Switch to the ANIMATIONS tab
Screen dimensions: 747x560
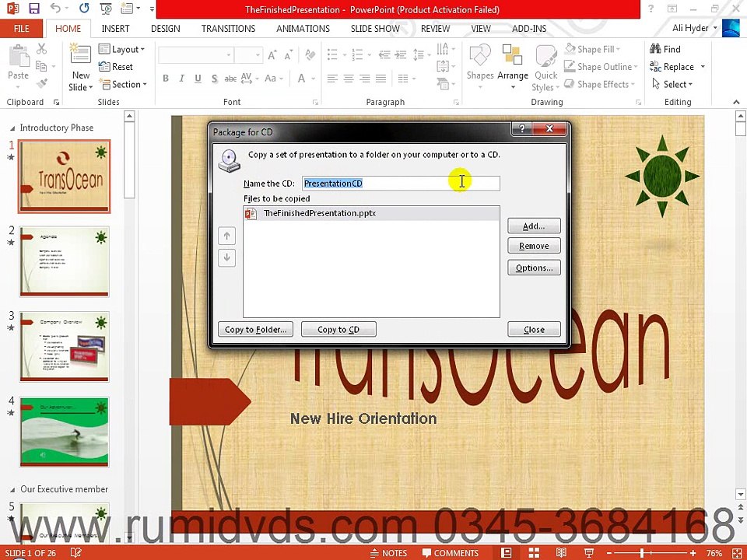[303, 29]
